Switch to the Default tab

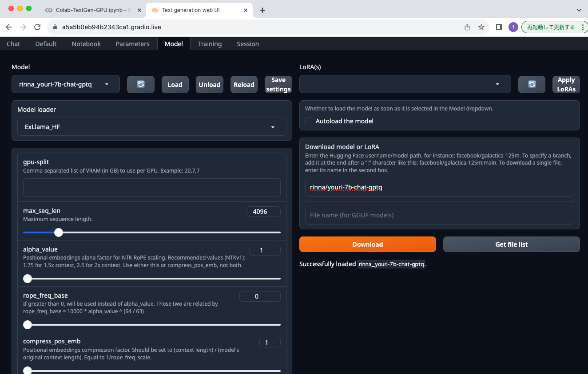[x=46, y=43]
